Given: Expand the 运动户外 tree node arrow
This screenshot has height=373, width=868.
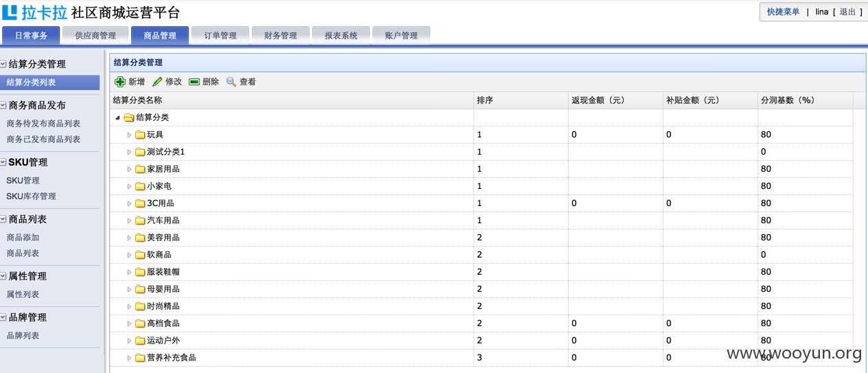Looking at the screenshot, I should point(129,341).
